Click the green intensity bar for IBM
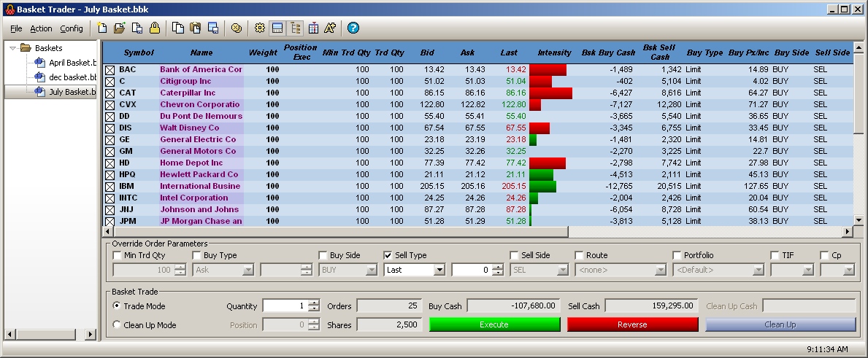868x358 pixels. click(543, 186)
